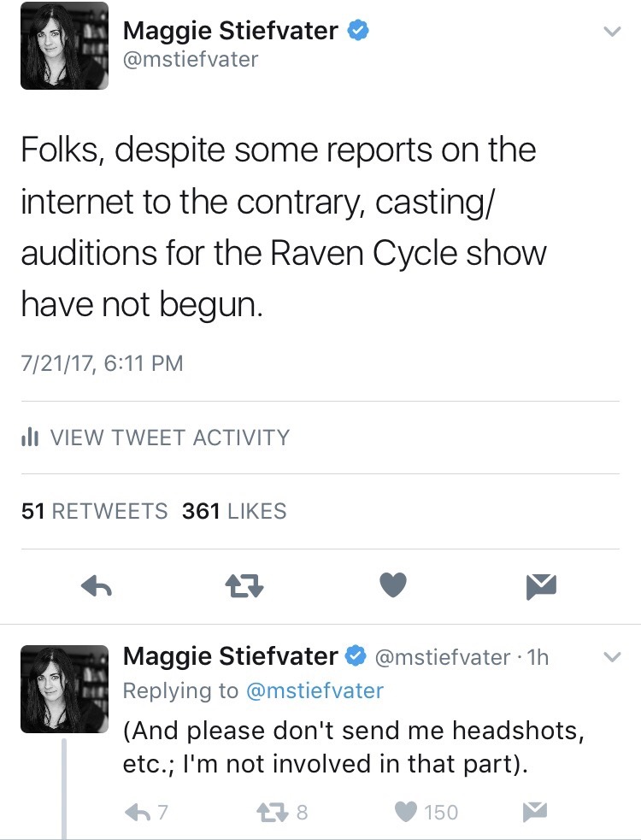Retweet the headshots reply tweet
Image resolution: width=641 pixels, height=840 pixels.
pos(276,811)
